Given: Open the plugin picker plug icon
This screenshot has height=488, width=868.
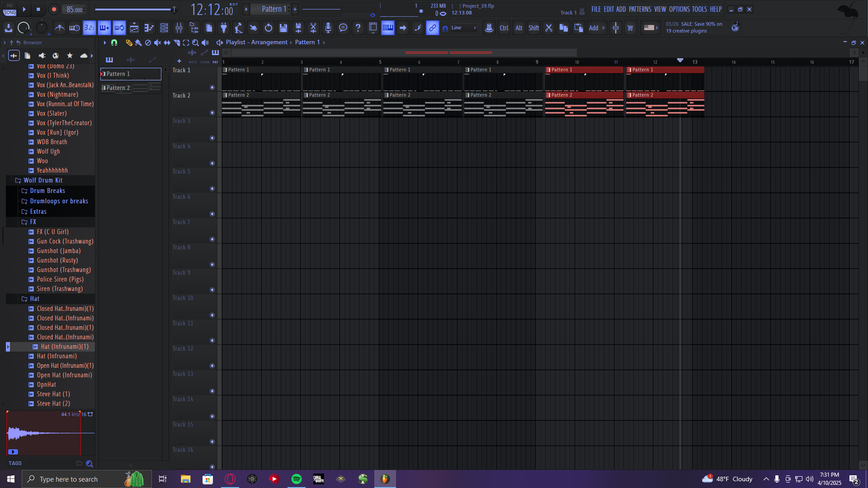Looking at the screenshot, I should tap(224, 28).
